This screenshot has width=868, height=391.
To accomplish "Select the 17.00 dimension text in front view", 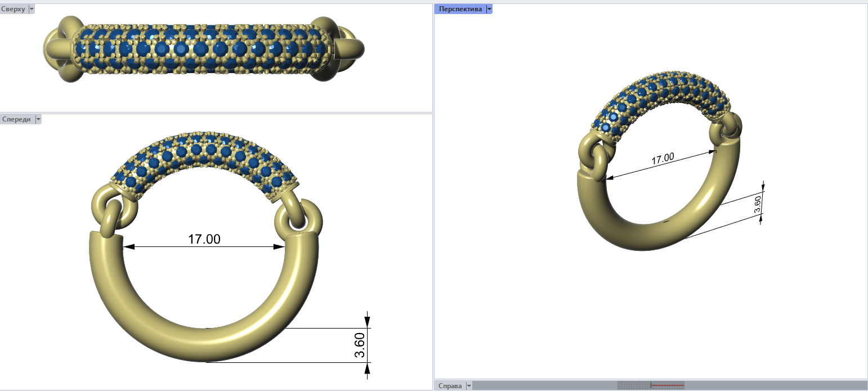I will [204, 239].
